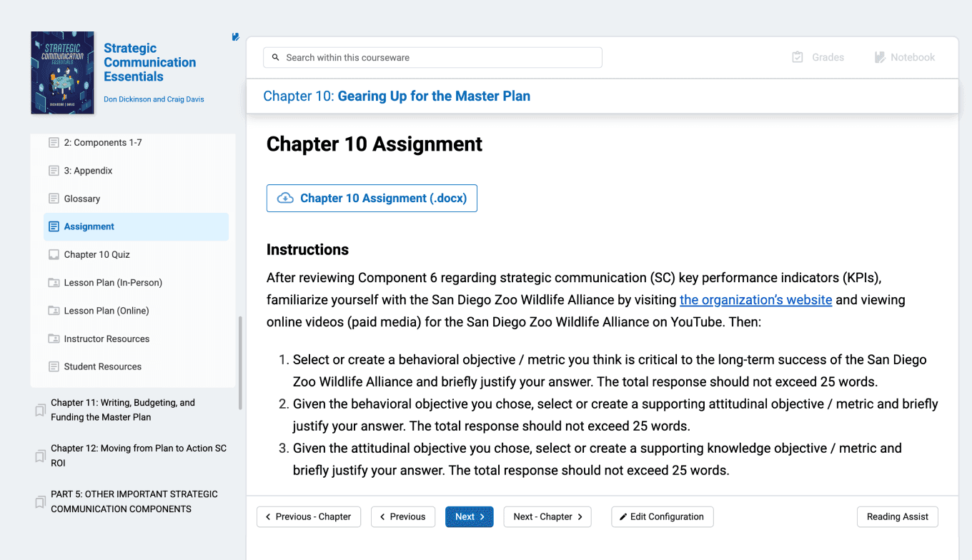Open Lesson Plan (In-Person)
972x560 pixels.
(x=113, y=283)
